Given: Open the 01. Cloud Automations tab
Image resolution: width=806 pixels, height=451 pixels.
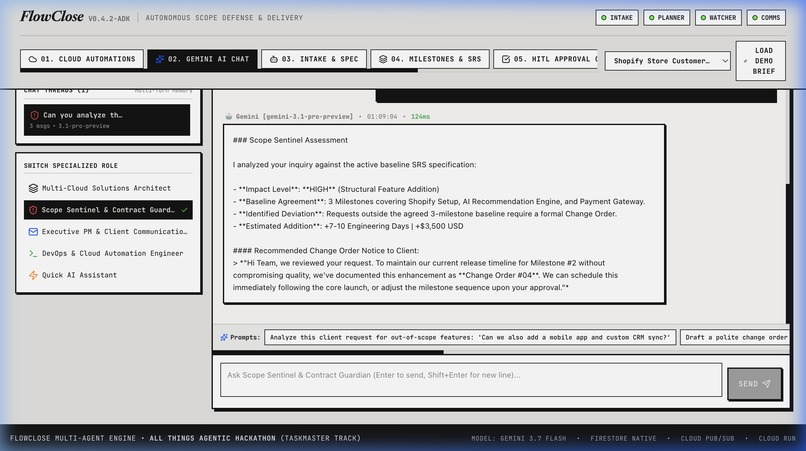Looking at the screenshot, I should click(81, 59).
